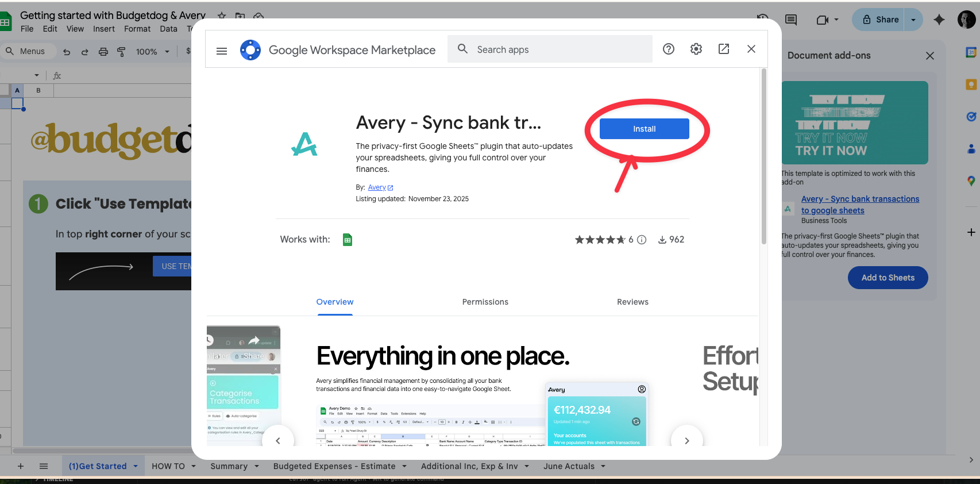The width and height of the screenshot is (980, 484).
Task: Open the Format menu
Action: (137, 29)
